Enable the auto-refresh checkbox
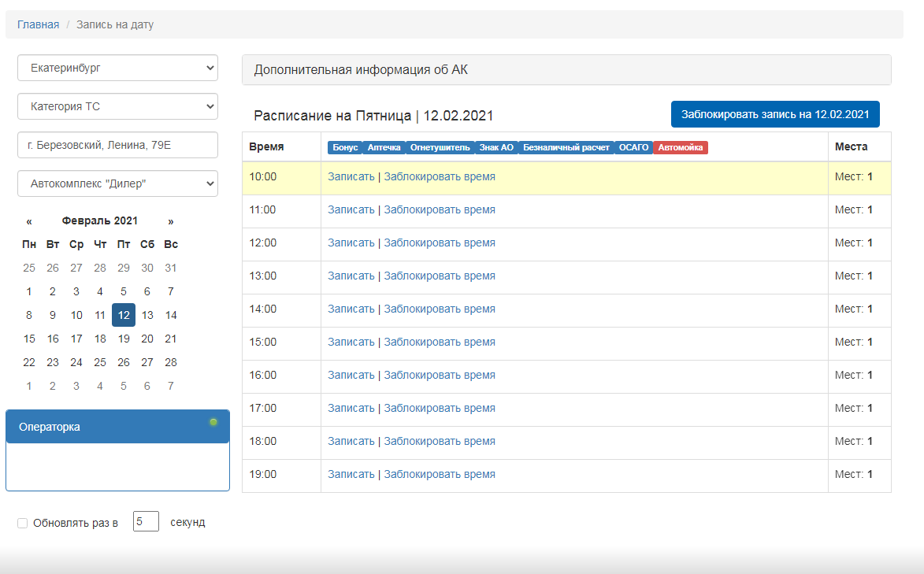Viewport: 924px width, 574px height. point(22,523)
